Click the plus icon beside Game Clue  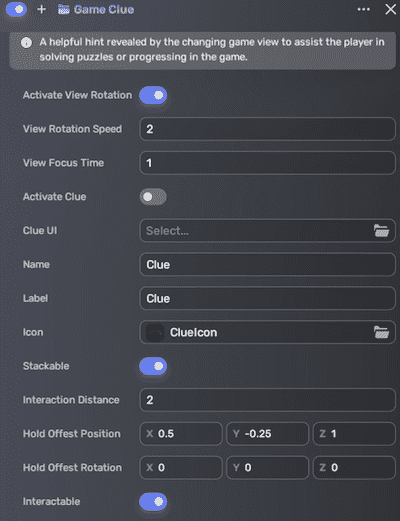tap(41, 9)
